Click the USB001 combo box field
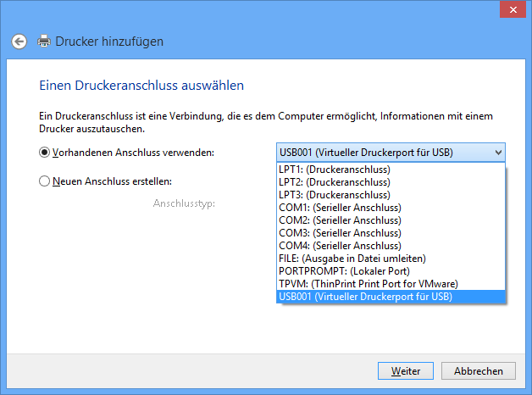This screenshot has width=532, height=395. [x=391, y=153]
